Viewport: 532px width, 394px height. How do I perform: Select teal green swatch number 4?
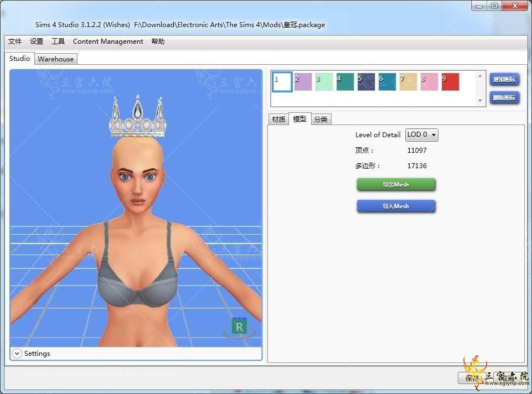point(345,82)
